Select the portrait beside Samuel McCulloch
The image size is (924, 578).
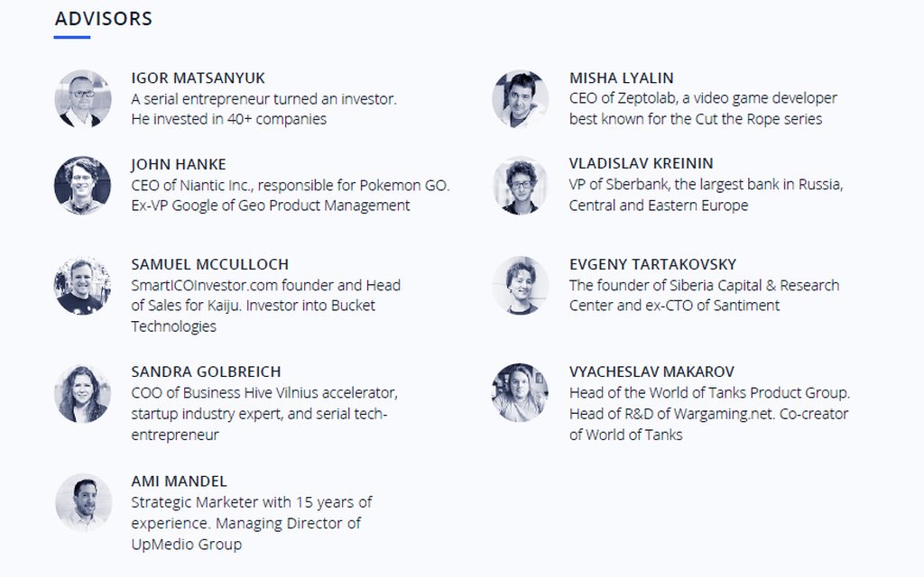pos(82,286)
